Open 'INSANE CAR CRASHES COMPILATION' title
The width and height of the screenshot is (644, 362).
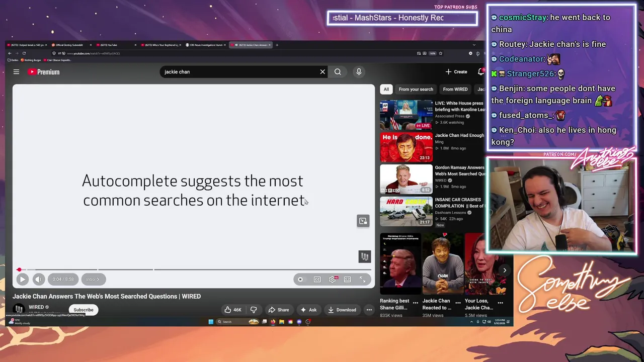tap(459, 203)
